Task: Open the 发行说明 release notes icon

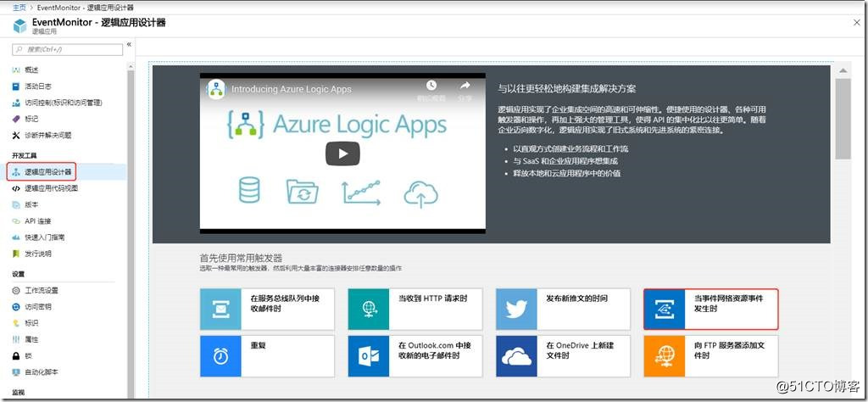Action: (x=16, y=254)
